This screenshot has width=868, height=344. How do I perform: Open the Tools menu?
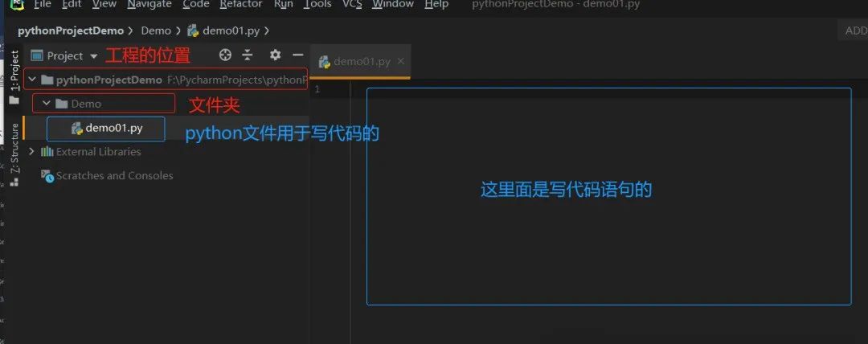(317, 5)
